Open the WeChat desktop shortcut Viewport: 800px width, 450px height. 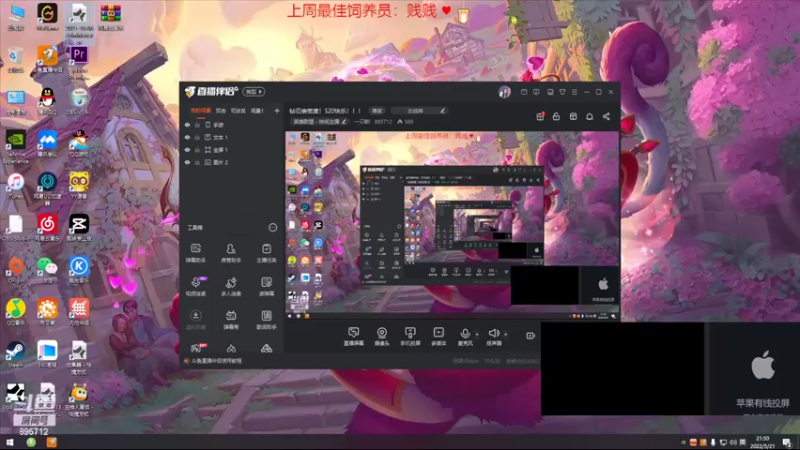pyautogui.click(x=47, y=270)
